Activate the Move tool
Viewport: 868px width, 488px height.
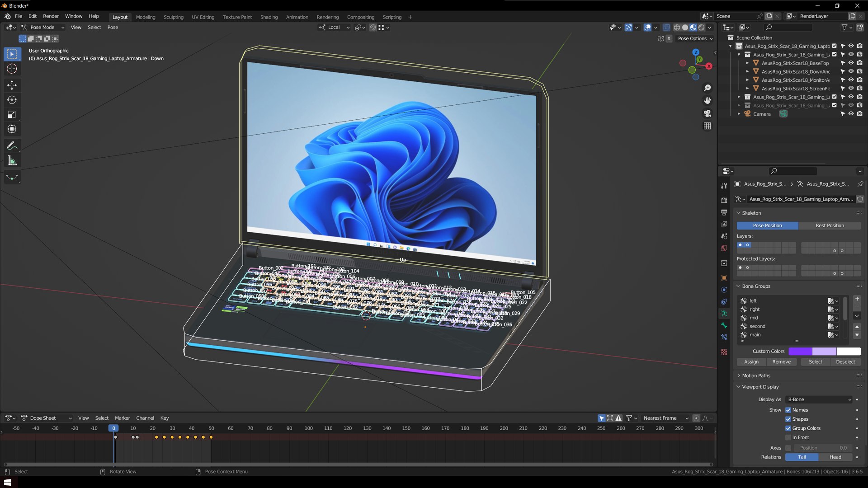12,85
